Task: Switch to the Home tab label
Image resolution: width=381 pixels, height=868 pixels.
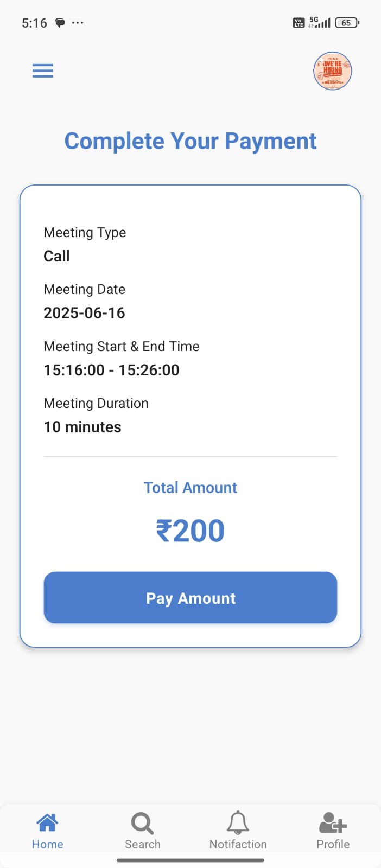Action: [47, 844]
